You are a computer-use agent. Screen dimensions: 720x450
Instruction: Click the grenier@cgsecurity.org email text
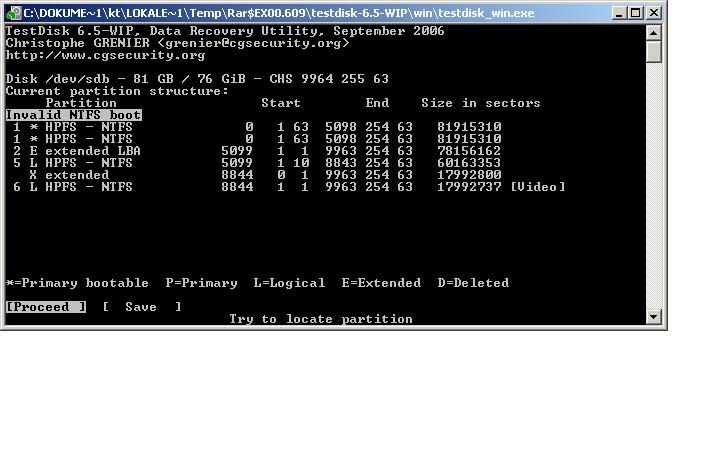pos(253,43)
